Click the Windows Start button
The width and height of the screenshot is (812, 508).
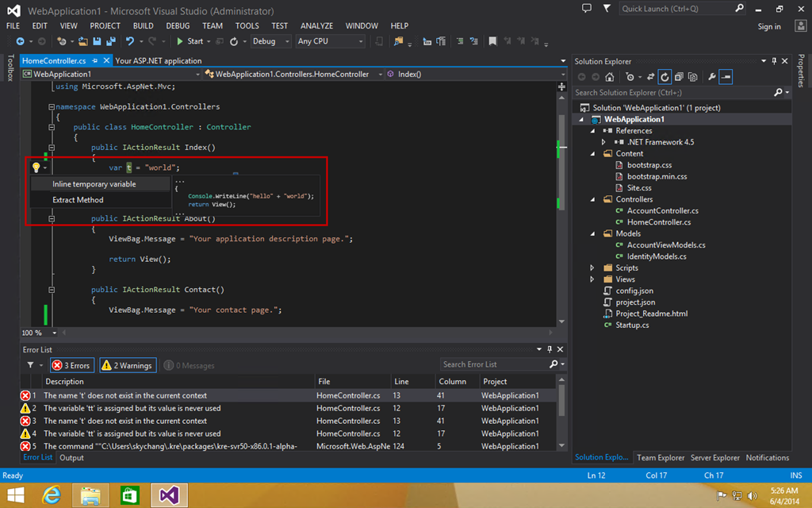tap(16, 495)
